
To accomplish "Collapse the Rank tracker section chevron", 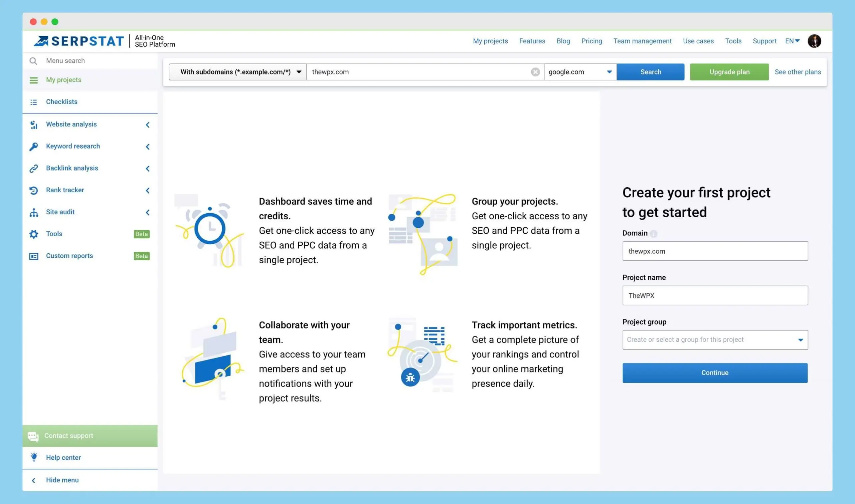I will coord(148,191).
